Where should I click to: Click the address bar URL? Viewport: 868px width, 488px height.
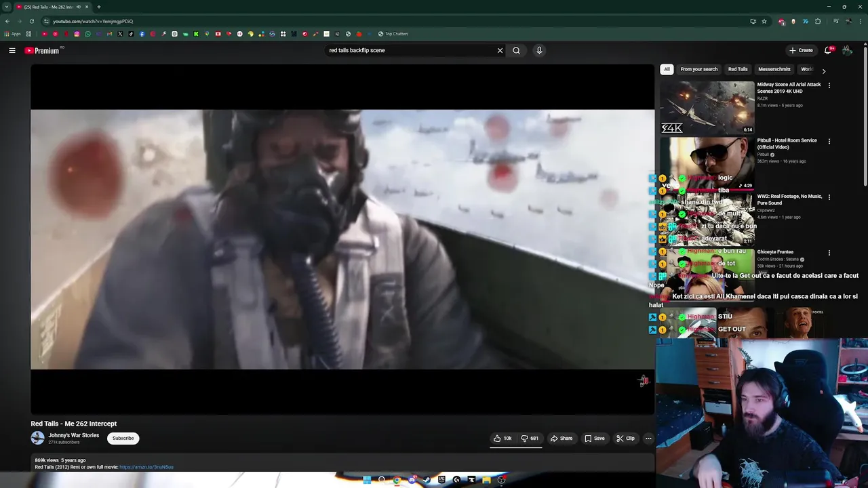pos(93,21)
